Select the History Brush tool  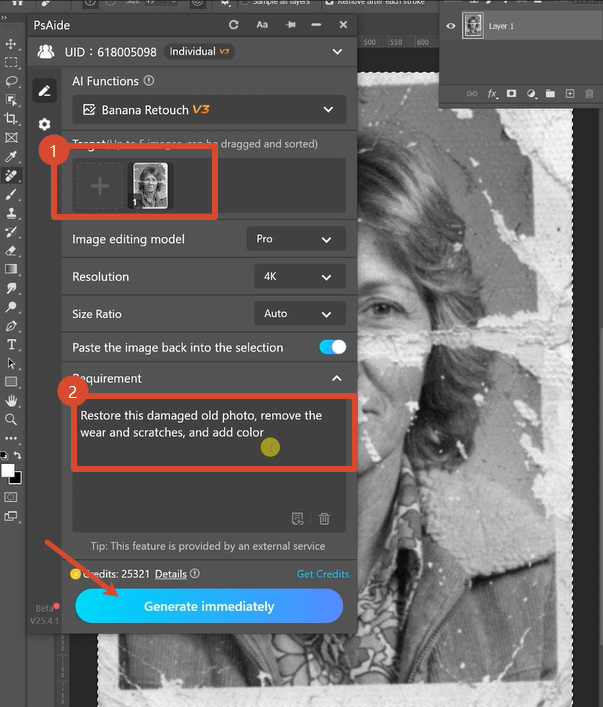11,232
